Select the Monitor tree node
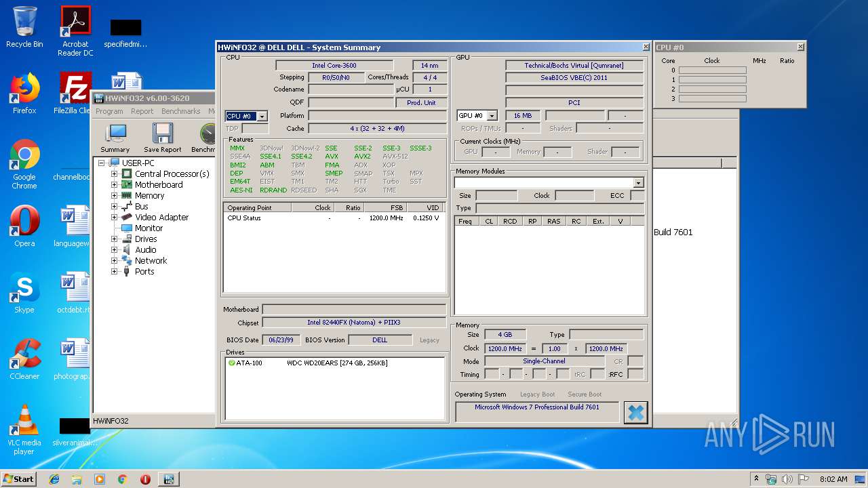The height and width of the screenshot is (488, 868). 149,228
